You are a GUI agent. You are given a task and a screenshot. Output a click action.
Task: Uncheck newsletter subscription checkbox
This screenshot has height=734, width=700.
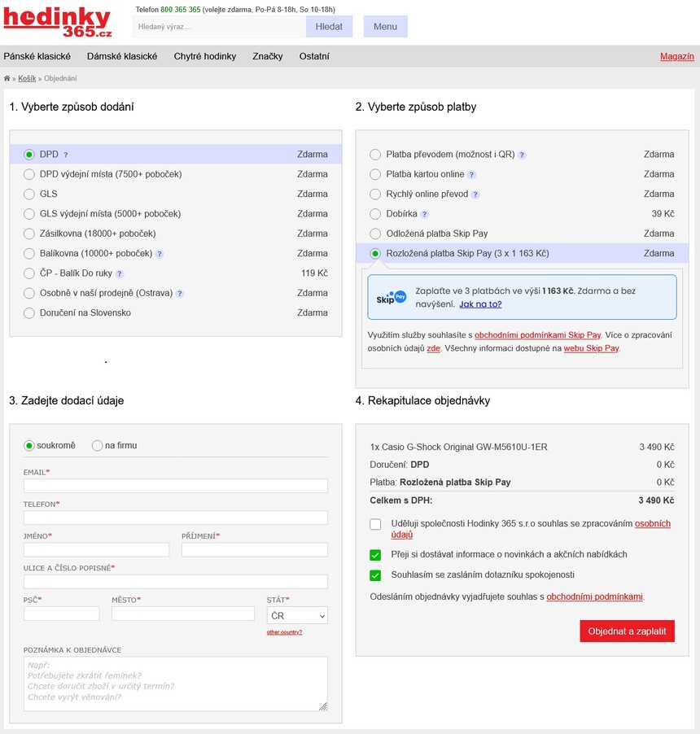pos(375,555)
